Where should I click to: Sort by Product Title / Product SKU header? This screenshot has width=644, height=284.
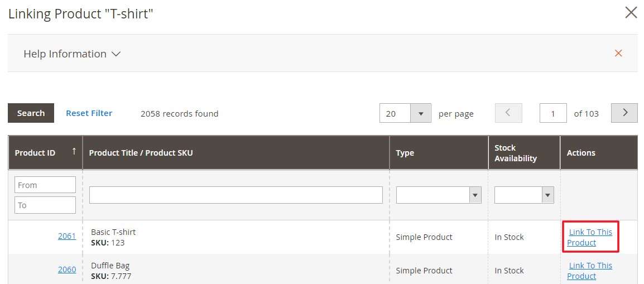click(141, 153)
